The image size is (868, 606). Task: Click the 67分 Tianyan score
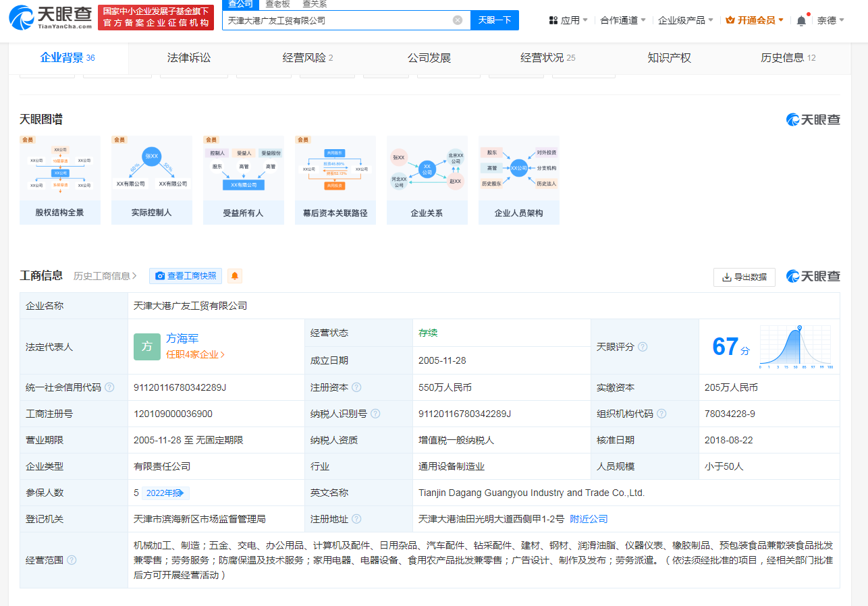[731, 347]
